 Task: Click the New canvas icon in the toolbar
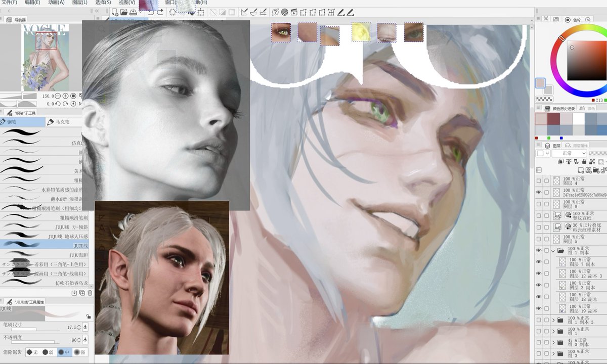115,12
